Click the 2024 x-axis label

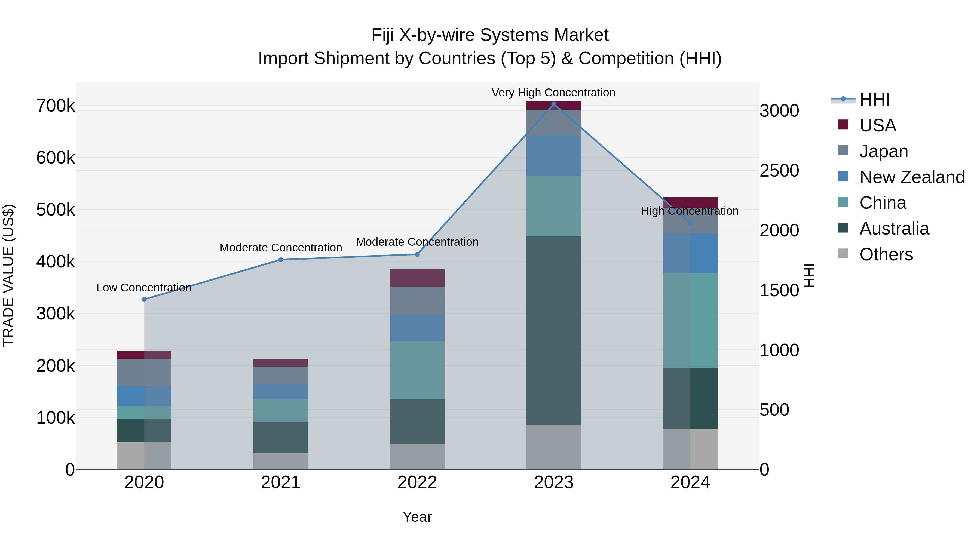[x=690, y=482]
